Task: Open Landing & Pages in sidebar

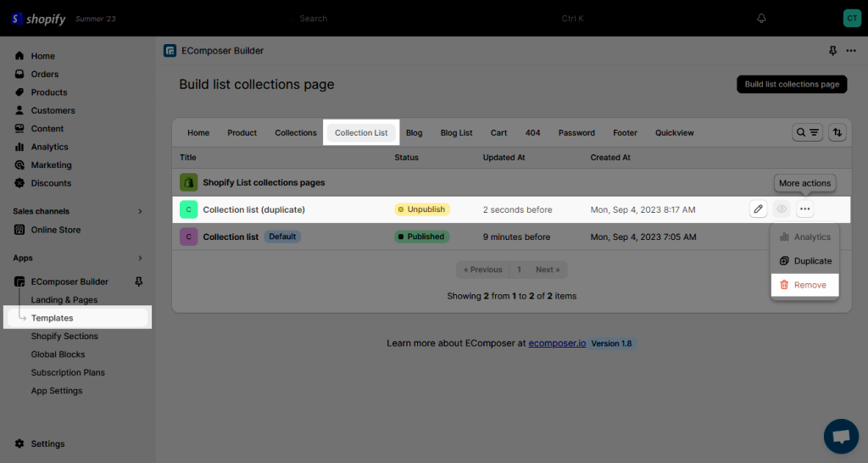Action: click(64, 299)
